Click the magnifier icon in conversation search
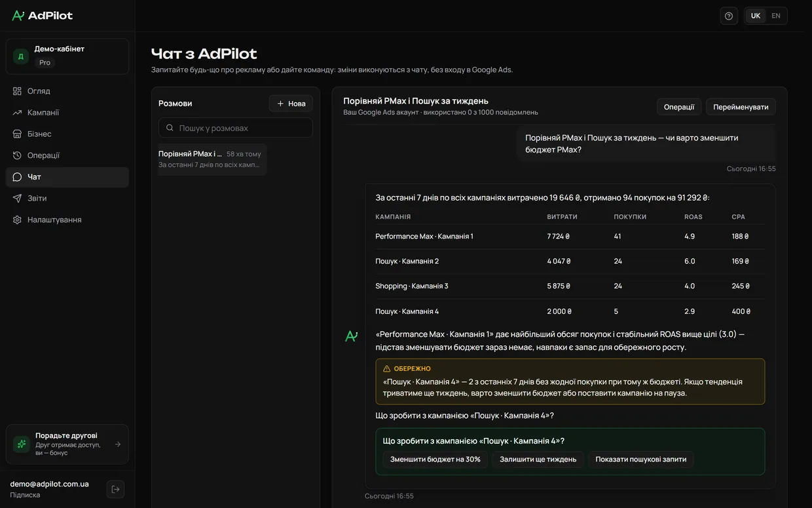The width and height of the screenshot is (812, 508). click(x=170, y=128)
